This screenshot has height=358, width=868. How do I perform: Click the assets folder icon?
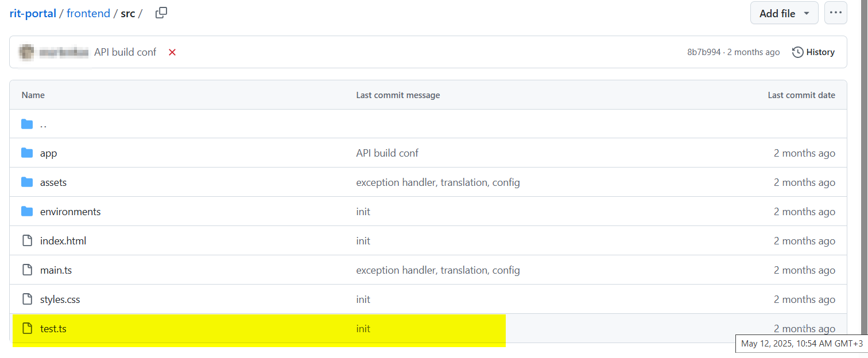[x=27, y=182]
